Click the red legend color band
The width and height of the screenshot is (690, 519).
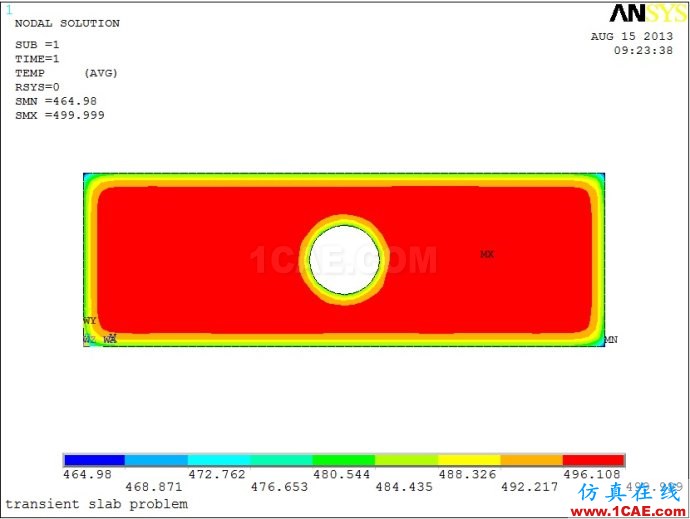point(593,460)
